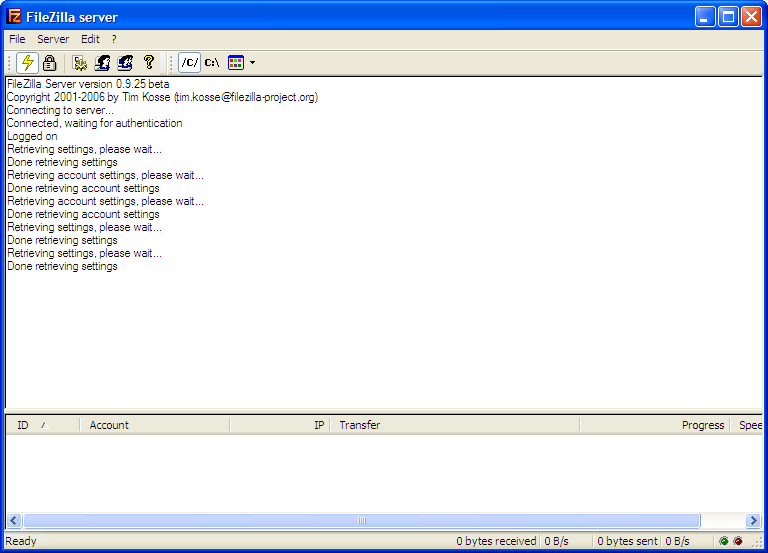Open the Edit menu
Viewport: 768px width, 553px height.
coord(90,39)
